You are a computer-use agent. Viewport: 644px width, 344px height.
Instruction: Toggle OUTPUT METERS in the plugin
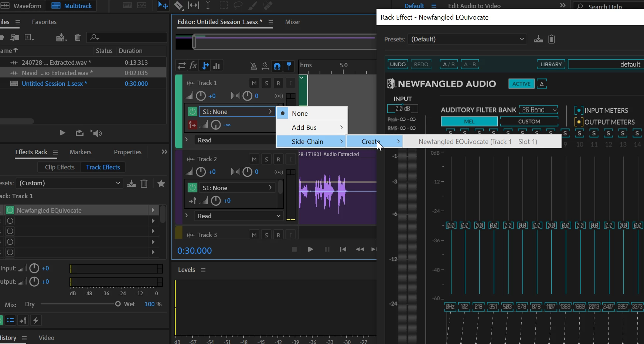coord(579,122)
